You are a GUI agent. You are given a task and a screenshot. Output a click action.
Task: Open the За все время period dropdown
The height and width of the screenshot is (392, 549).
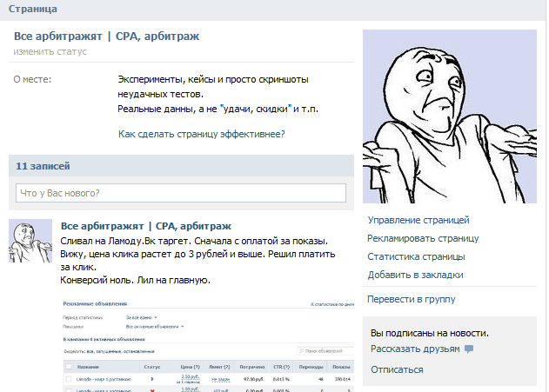[142, 317]
